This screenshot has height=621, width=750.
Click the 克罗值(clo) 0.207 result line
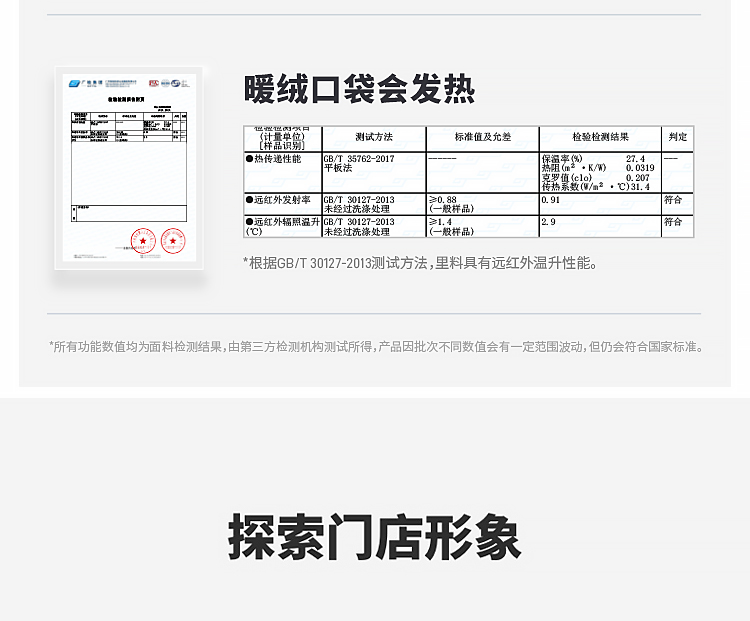tap(596, 177)
